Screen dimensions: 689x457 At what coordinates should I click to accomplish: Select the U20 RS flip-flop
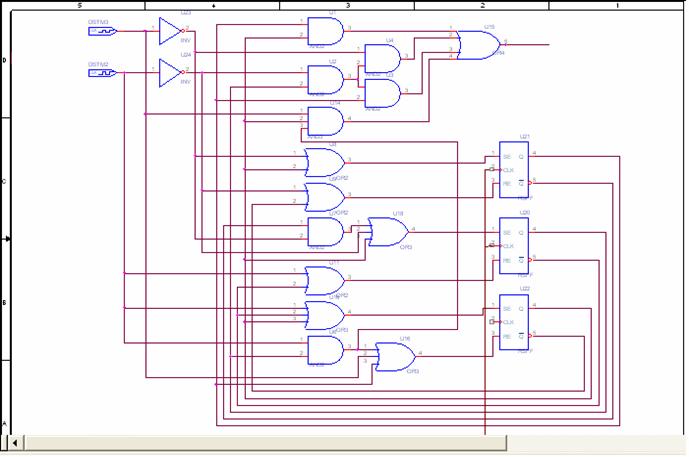514,246
